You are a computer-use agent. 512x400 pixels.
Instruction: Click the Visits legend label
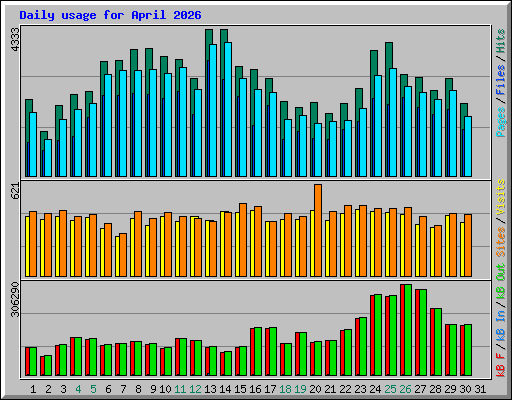tap(501, 197)
